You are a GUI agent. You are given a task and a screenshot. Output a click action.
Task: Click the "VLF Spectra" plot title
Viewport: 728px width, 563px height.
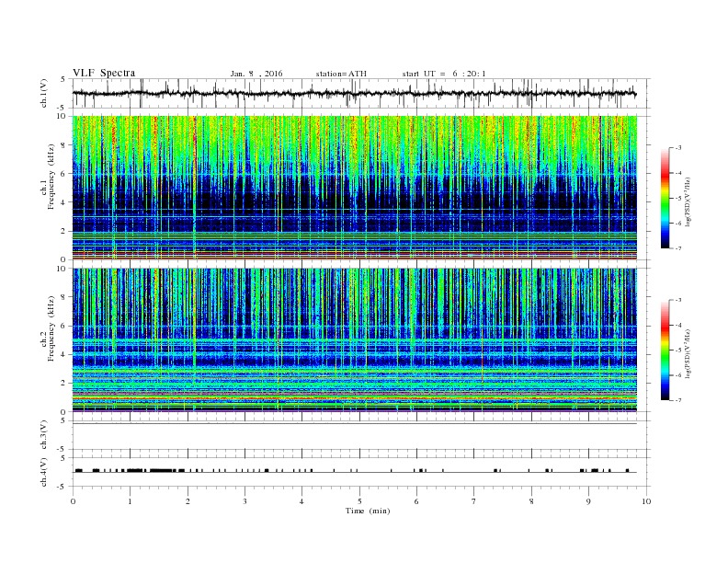(104, 73)
